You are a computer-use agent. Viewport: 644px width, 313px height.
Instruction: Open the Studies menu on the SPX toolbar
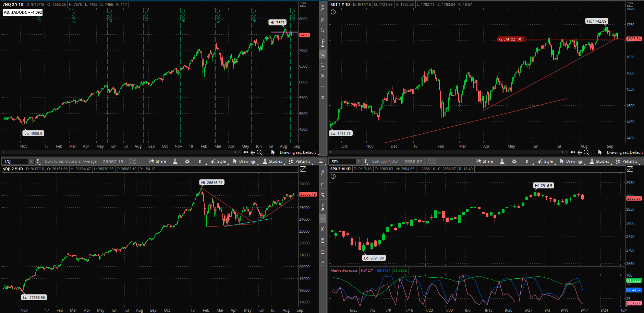pyautogui.click(x=599, y=161)
